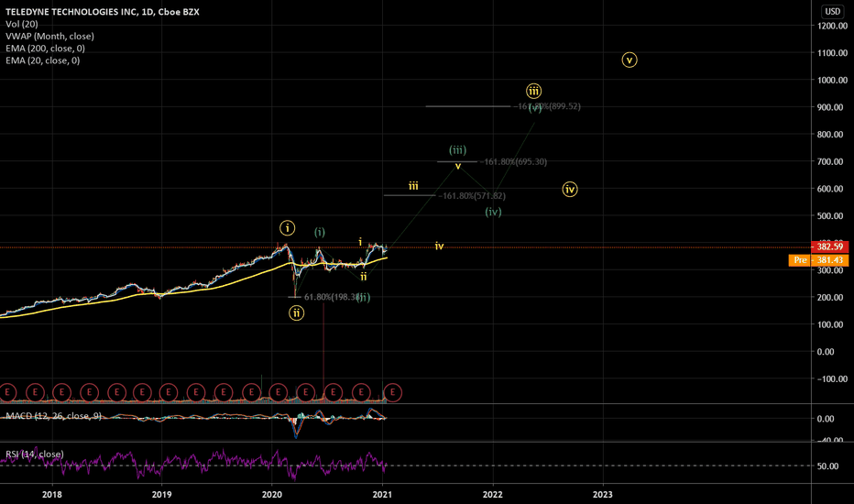Image resolution: width=854 pixels, height=504 pixels.
Task: Click the 700.00 price axis label
Action: click(832, 162)
